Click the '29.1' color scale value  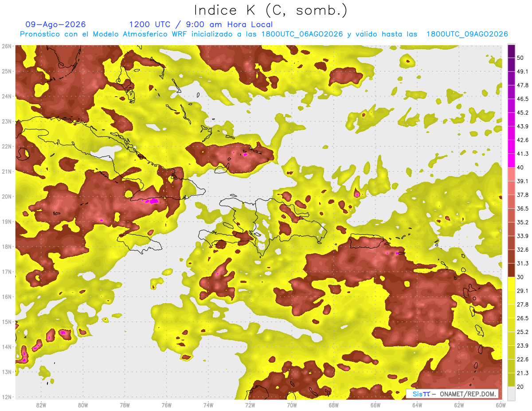[522, 291]
